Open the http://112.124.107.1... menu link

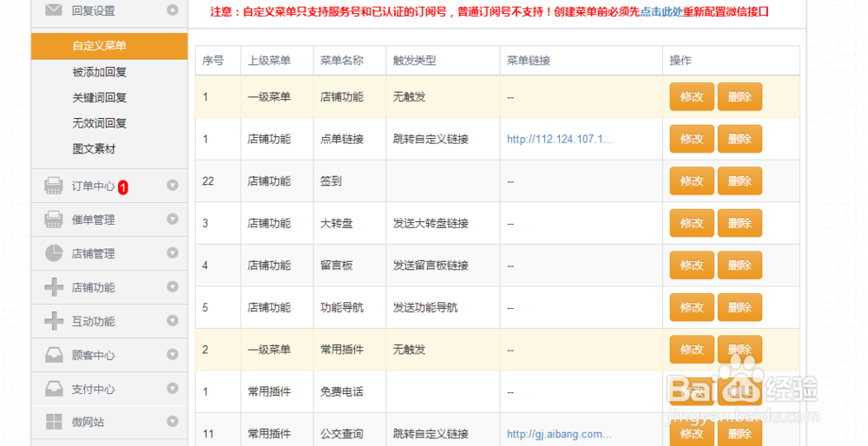(560, 139)
